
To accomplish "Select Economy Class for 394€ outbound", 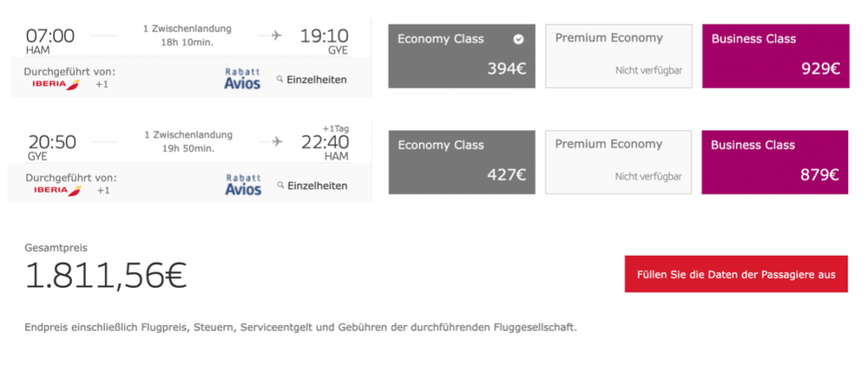I will (462, 55).
